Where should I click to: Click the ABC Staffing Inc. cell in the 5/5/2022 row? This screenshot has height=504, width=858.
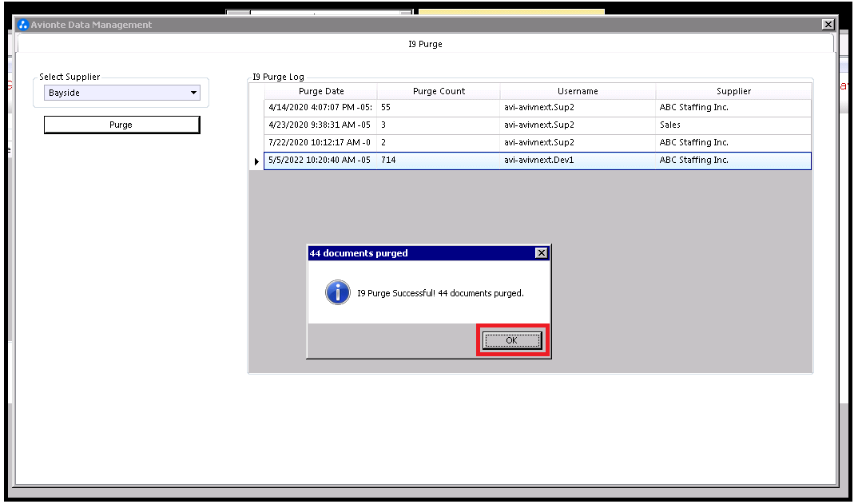click(x=733, y=161)
